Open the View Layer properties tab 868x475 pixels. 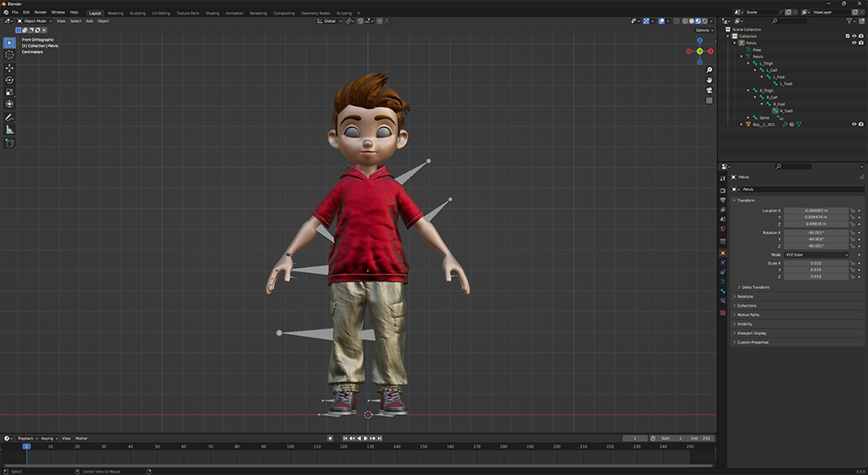point(723,210)
